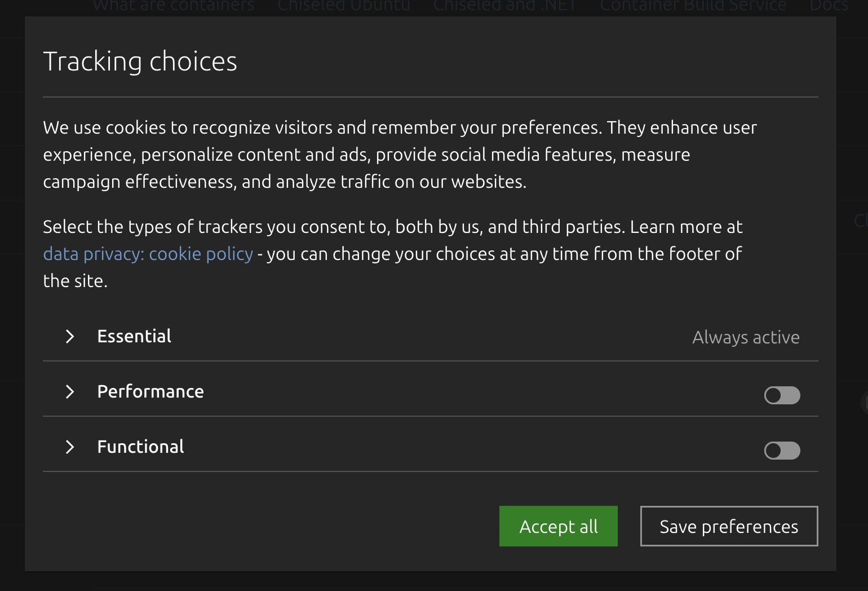Select the Tracking choices dialog title
The image size is (868, 591).
[x=140, y=61]
